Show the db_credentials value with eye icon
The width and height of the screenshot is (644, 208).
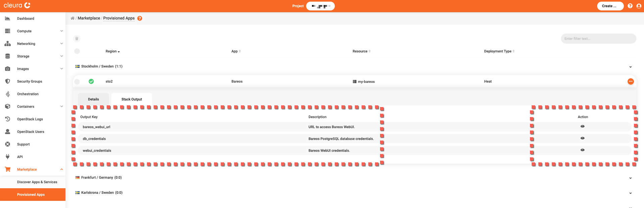[x=582, y=138]
